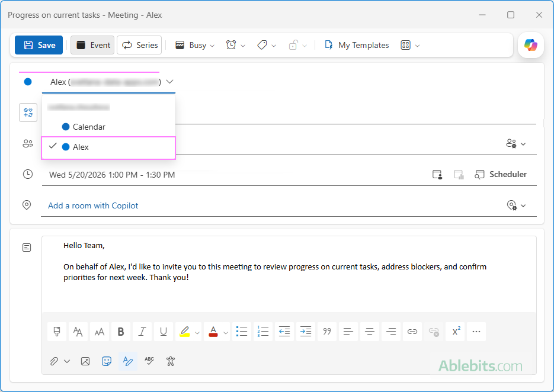554x392 pixels.
Task: Click the remove link icon
Action: (434, 331)
